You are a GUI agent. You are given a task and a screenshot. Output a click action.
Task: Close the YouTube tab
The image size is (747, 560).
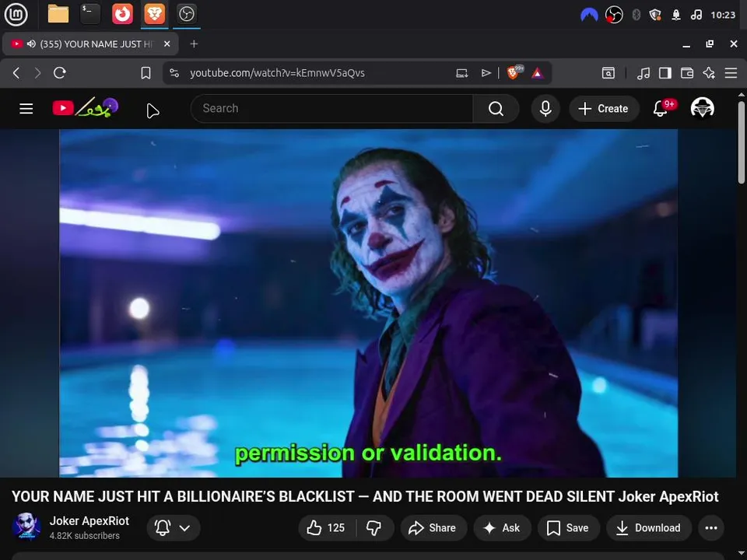pyautogui.click(x=167, y=44)
